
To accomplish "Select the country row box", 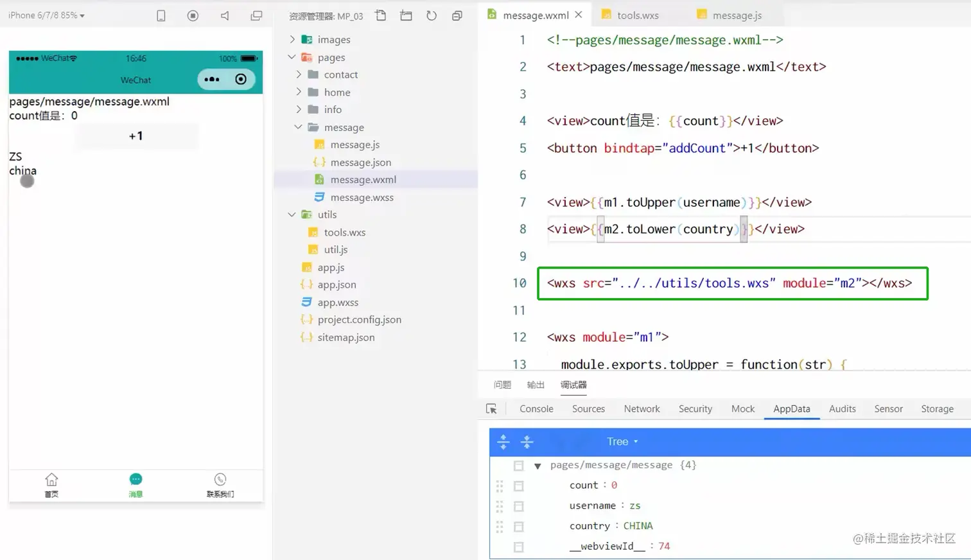I will point(519,527).
